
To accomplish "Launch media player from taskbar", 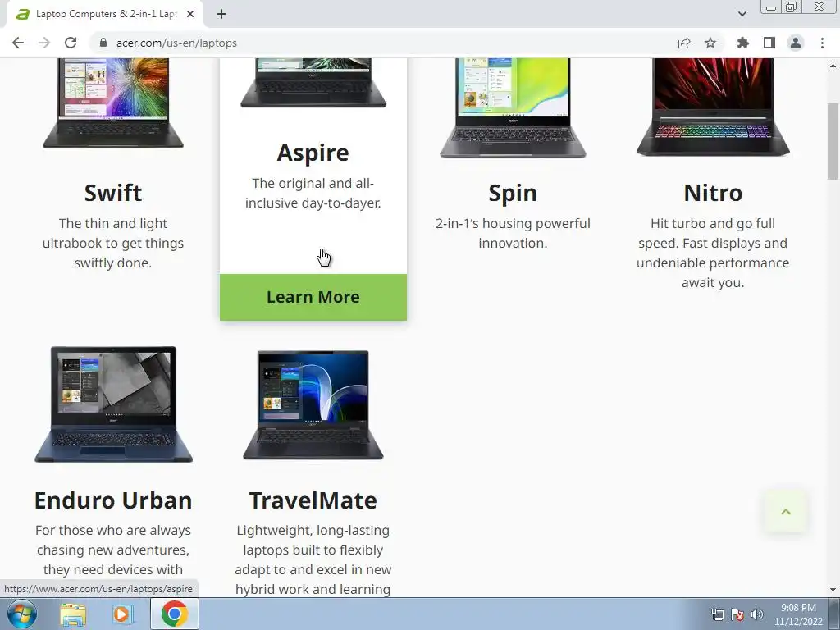I will pos(122,614).
